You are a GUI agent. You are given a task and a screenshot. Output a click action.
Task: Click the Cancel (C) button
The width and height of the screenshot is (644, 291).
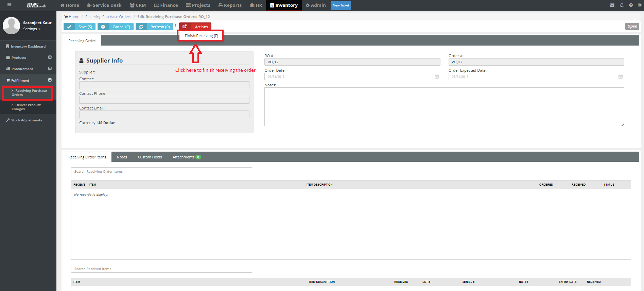coord(116,27)
